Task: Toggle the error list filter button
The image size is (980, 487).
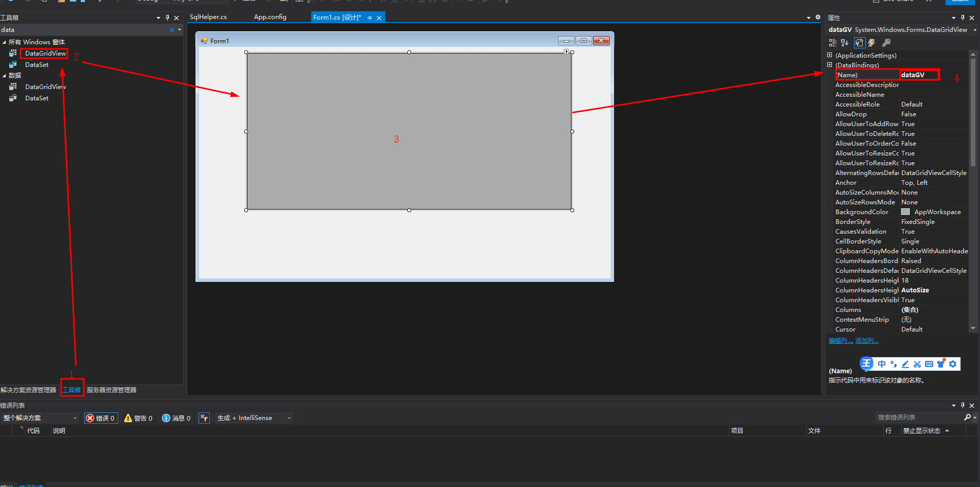Action: click(204, 418)
